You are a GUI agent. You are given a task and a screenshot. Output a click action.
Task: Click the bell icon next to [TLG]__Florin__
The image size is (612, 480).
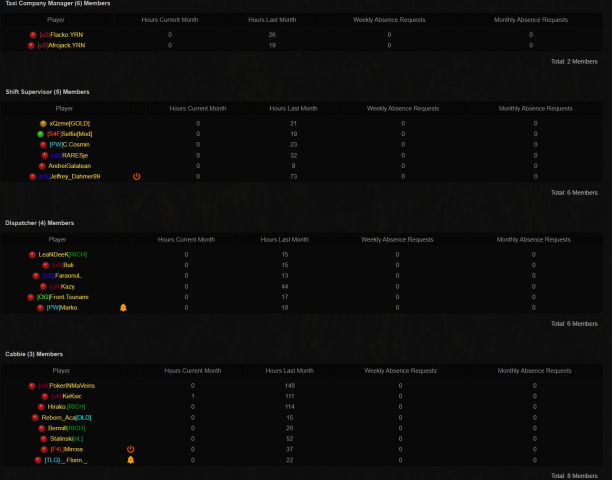[130, 460]
